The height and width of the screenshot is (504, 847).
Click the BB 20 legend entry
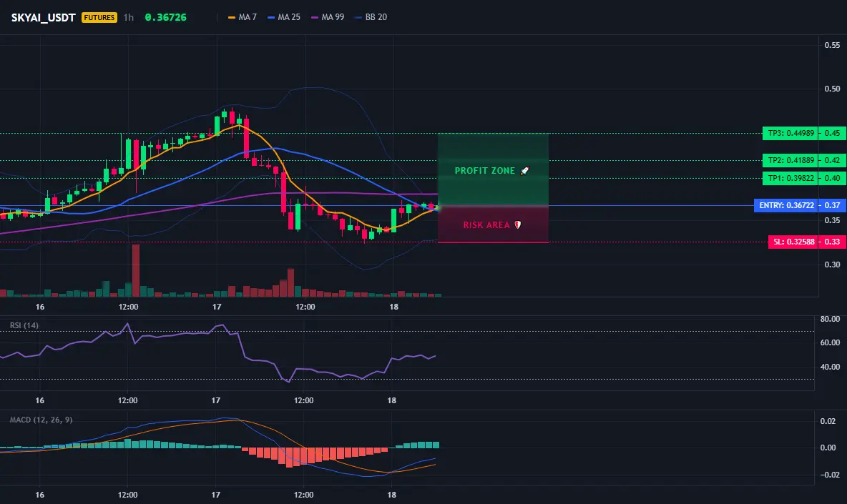371,17
